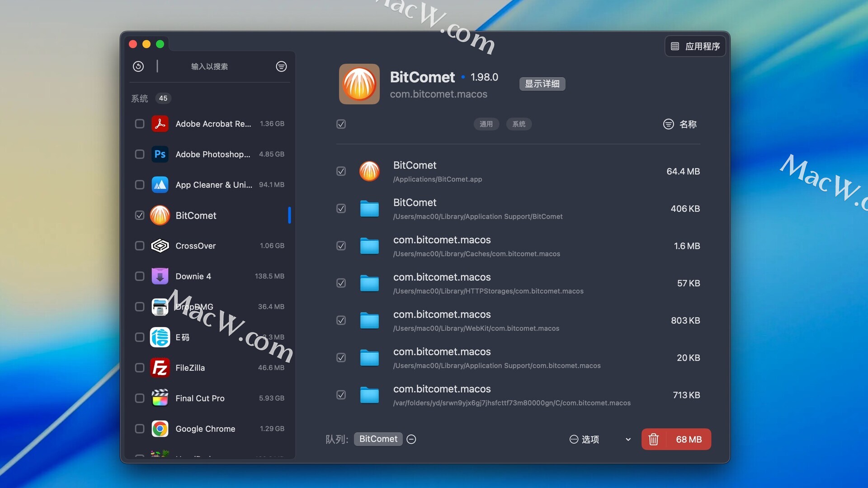Screen dimensions: 868x488
Task: Click the 输入以搜索 search field
Action: point(210,66)
